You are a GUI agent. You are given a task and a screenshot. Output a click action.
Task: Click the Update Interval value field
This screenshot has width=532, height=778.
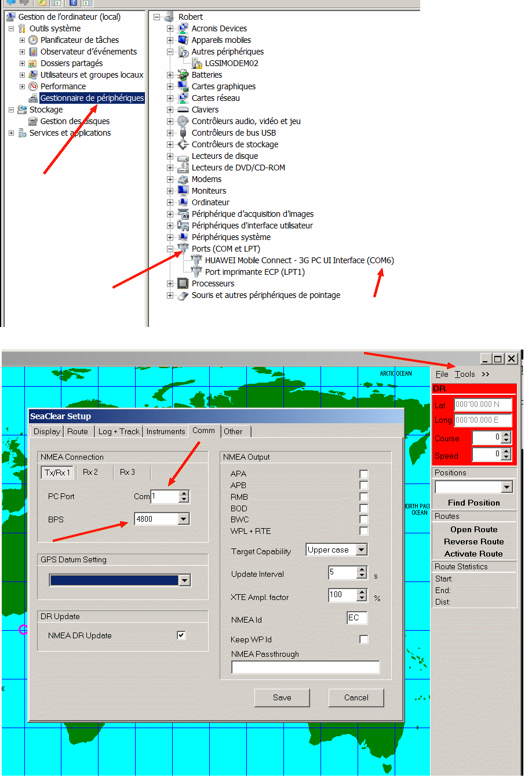coord(342,573)
